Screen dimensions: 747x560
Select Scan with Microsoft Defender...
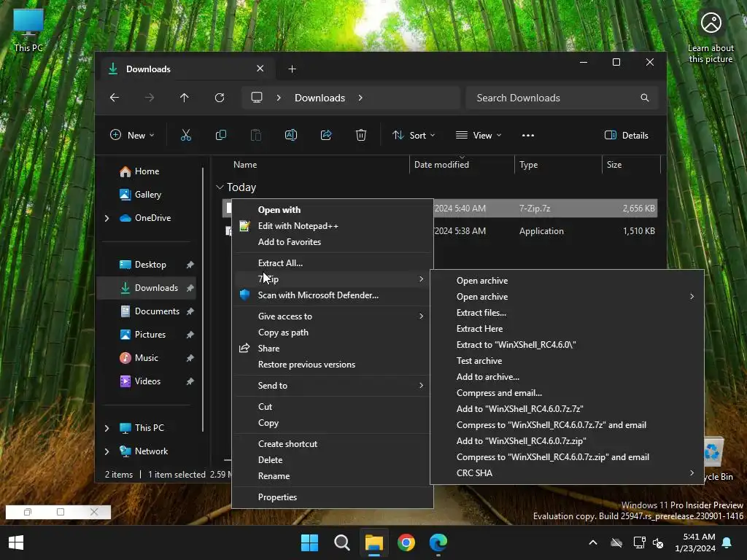point(333,295)
